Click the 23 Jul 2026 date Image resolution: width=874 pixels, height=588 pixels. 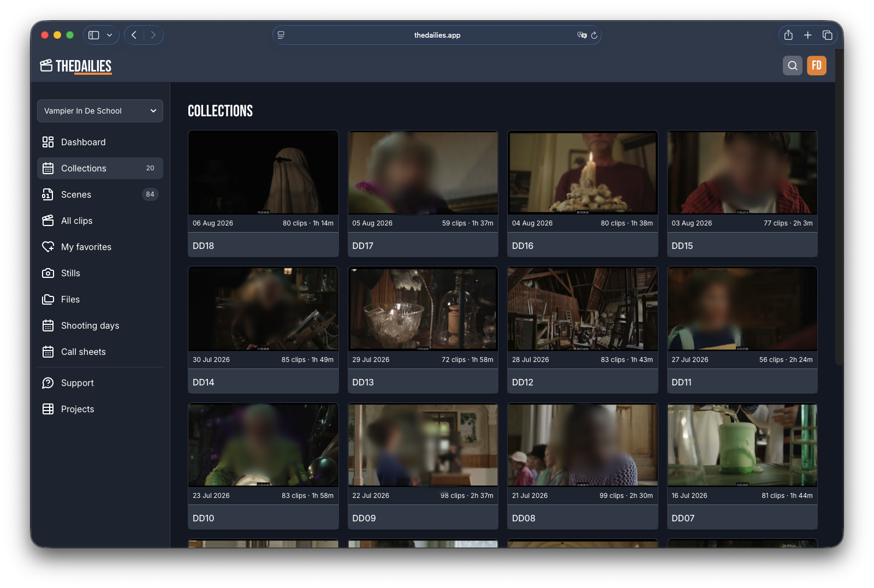click(x=211, y=496)
